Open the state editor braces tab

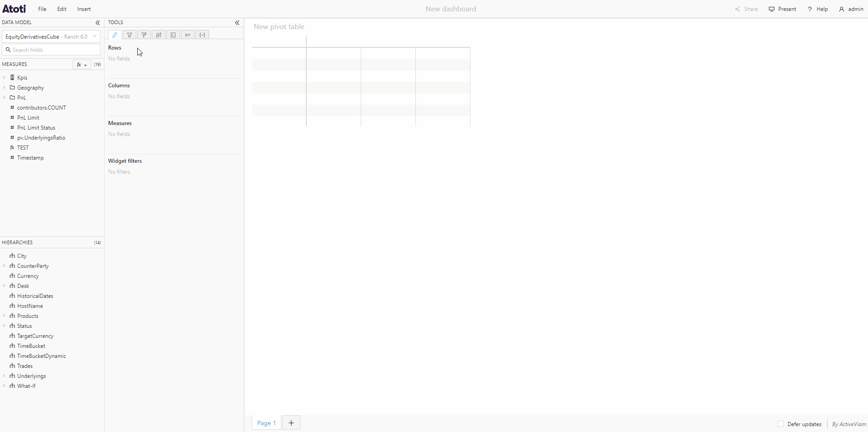point(202,35)
